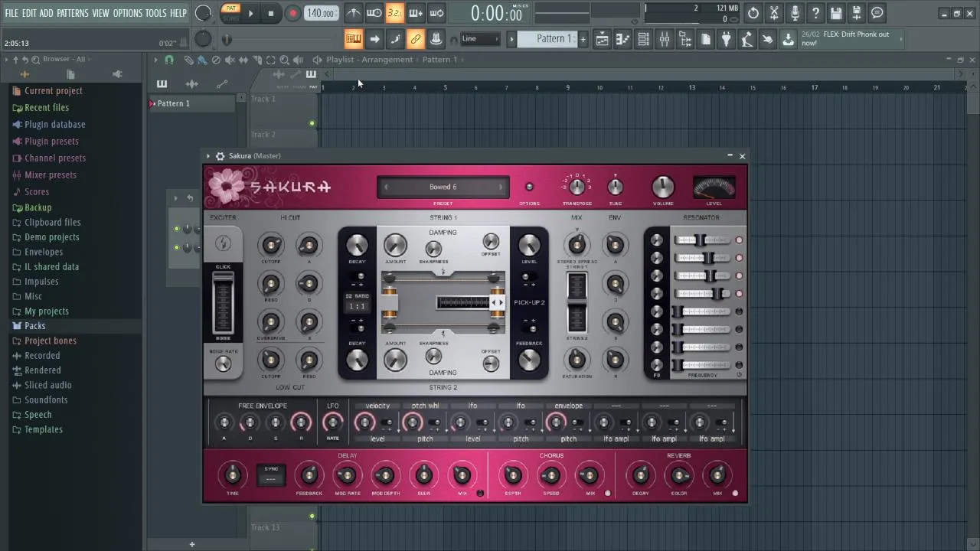Screen dimensions: 980x551
Task: Toggle the reverb enable LED
Action: coord(735,494)
